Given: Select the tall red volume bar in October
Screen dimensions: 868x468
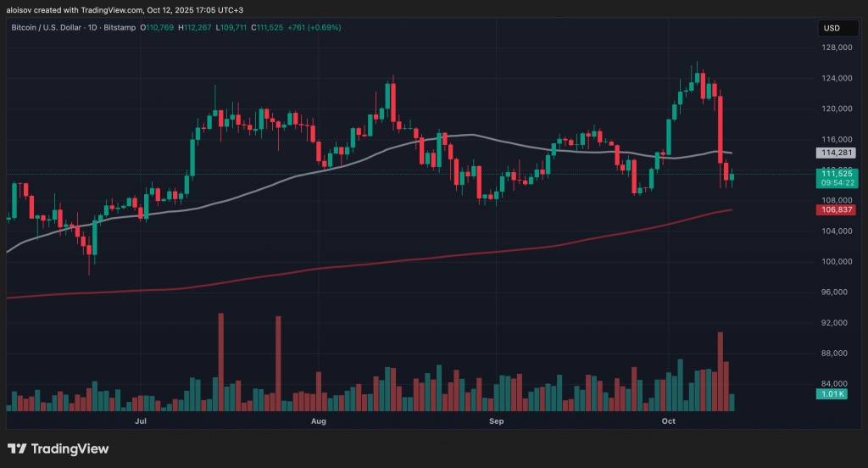Looking at the screenshot, I should [720, 371].
